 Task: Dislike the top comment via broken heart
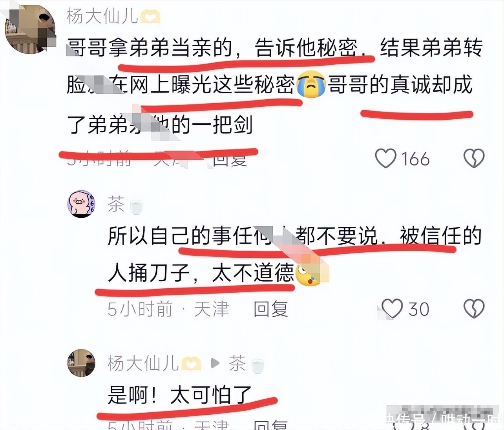pos(474,159)
